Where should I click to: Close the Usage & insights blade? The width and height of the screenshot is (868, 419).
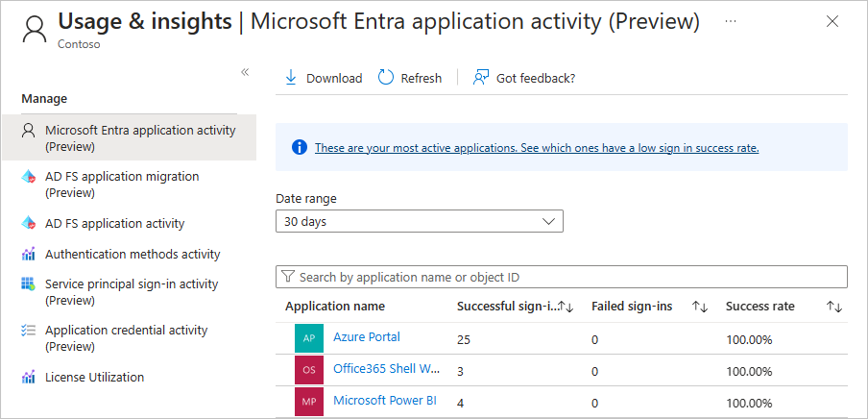[832, 21]
